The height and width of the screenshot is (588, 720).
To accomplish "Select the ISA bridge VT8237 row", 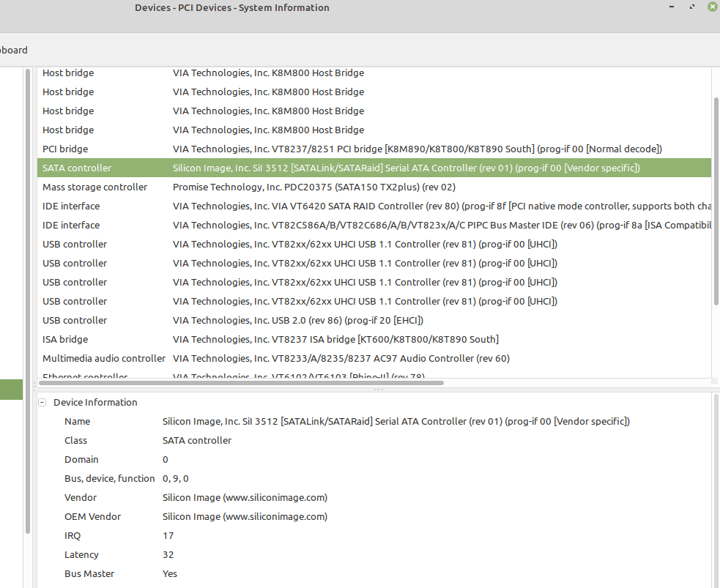I will point(374,340).
